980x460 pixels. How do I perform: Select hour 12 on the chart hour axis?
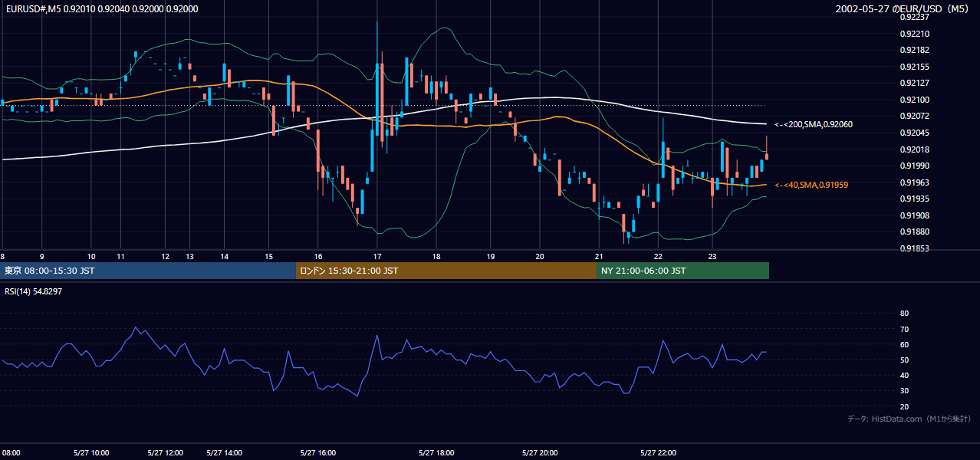click(165, 256)
